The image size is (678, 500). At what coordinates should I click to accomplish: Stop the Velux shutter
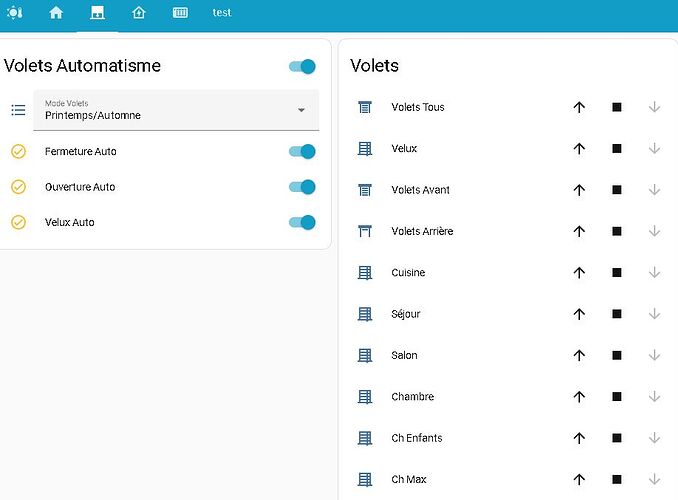pyautogui.click(x=617, y=149)
